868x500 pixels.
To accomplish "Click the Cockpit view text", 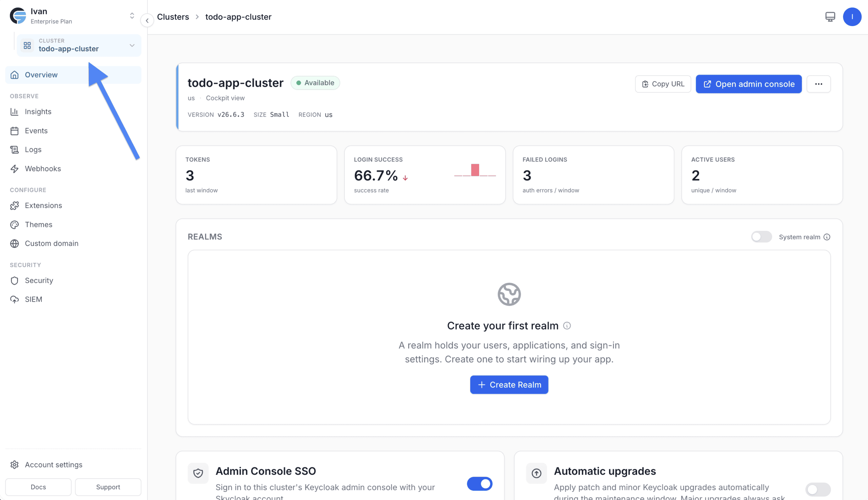I will pyautogui.click(x=225, y=98).
